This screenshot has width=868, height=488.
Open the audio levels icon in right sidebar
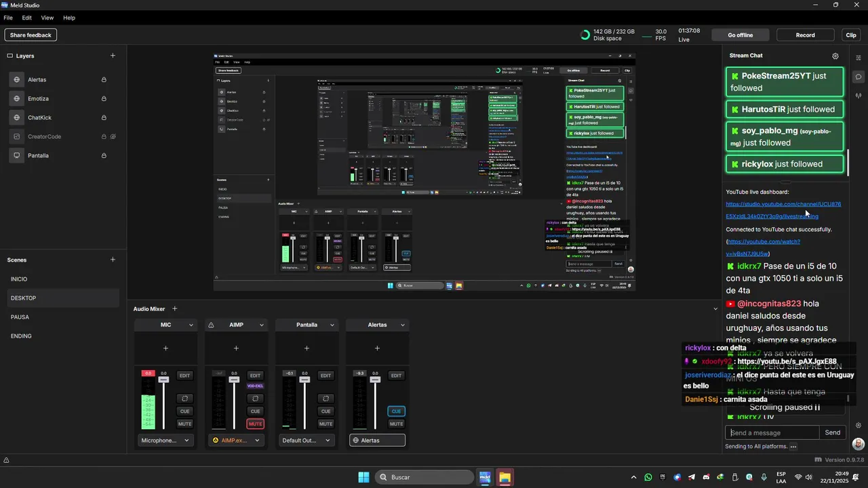(x=859, y=96)
